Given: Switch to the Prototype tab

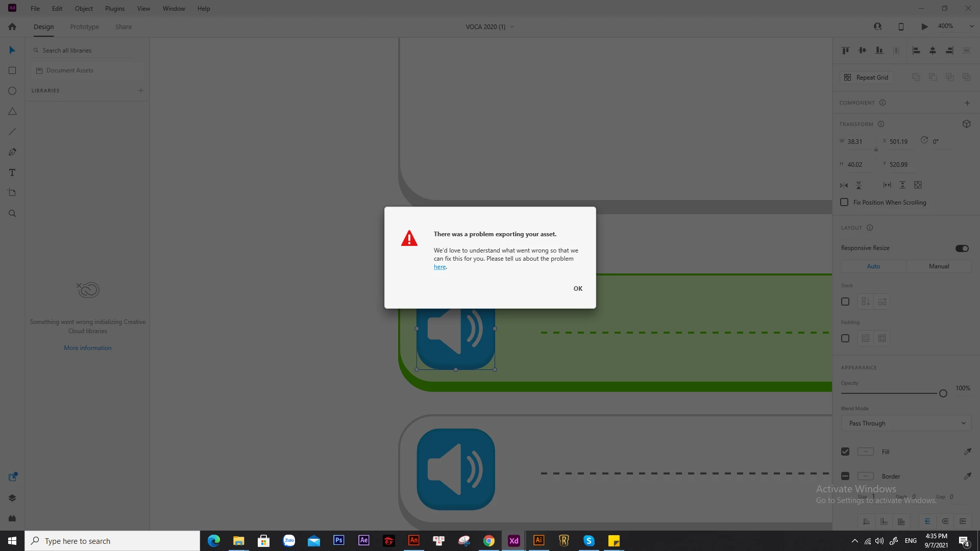Looking at the screenshot, I should [85, 27].
